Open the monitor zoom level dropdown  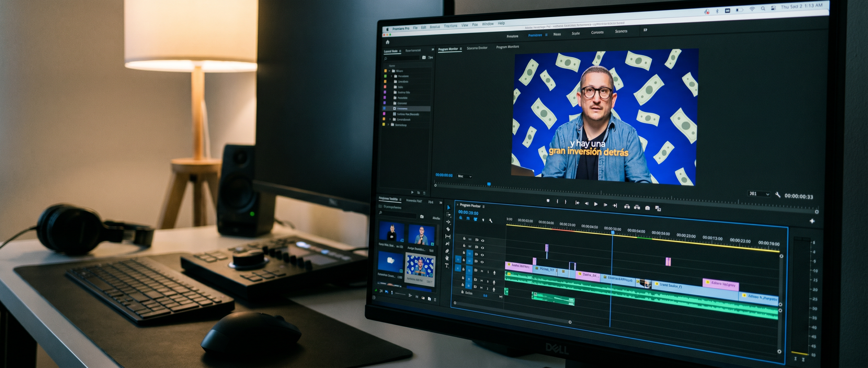tap(465, 176)
